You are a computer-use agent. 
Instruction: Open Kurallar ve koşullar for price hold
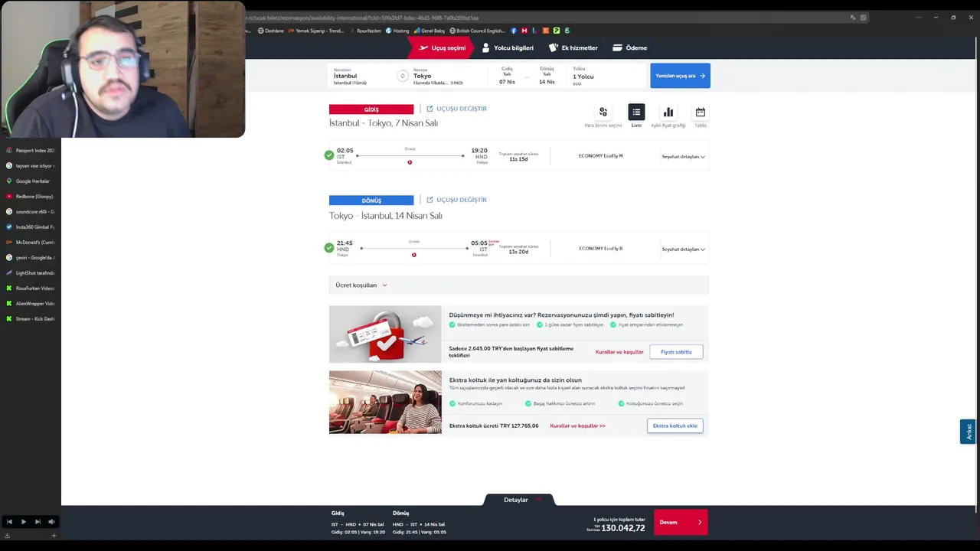tap(619, 352)
